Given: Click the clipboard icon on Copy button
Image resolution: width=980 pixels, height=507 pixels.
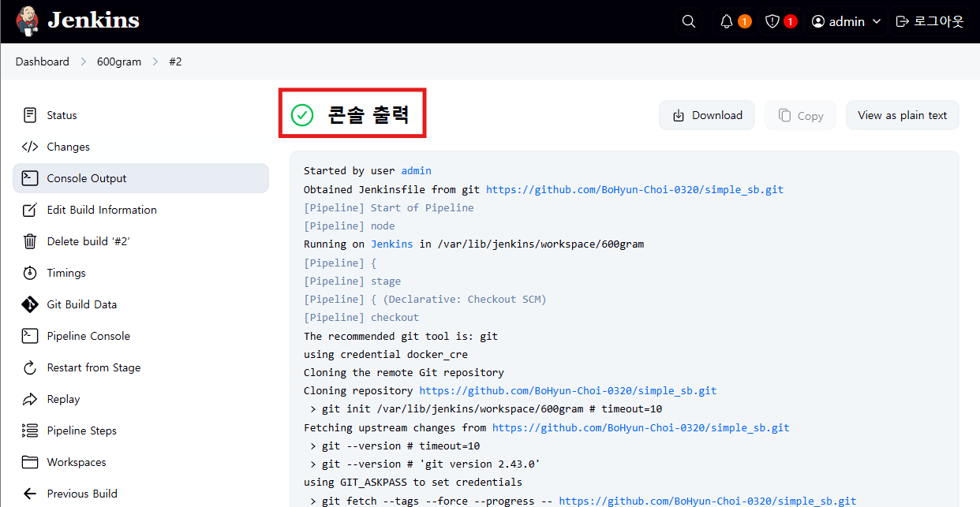Looking at the screenshot, I should [x=784, y=116].
